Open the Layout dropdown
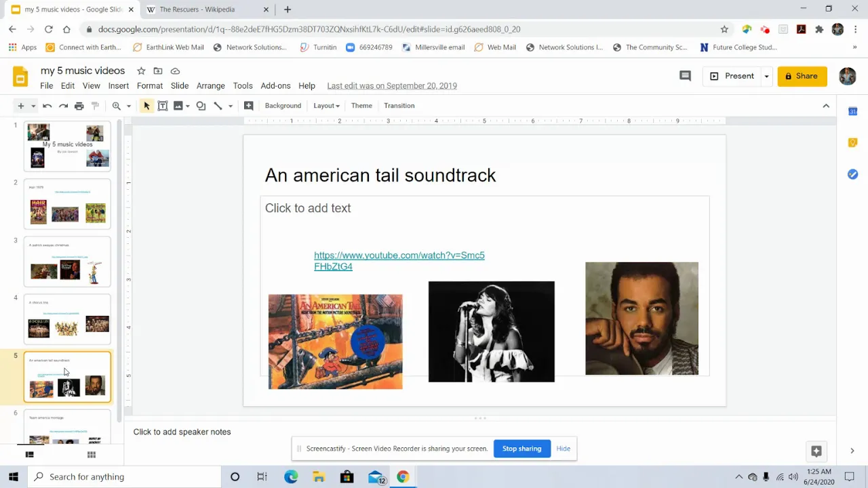The width and height of the screenshot is (868, 488). tap(326, 106)
